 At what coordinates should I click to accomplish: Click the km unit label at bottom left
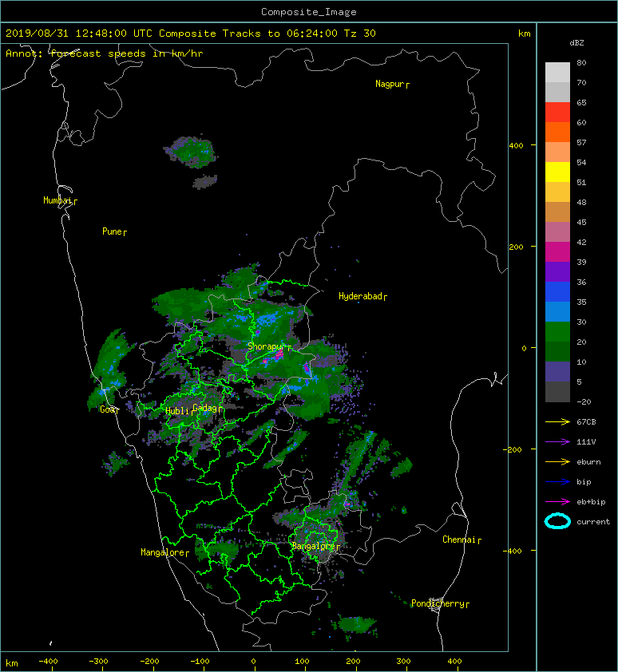click(12, 663)
